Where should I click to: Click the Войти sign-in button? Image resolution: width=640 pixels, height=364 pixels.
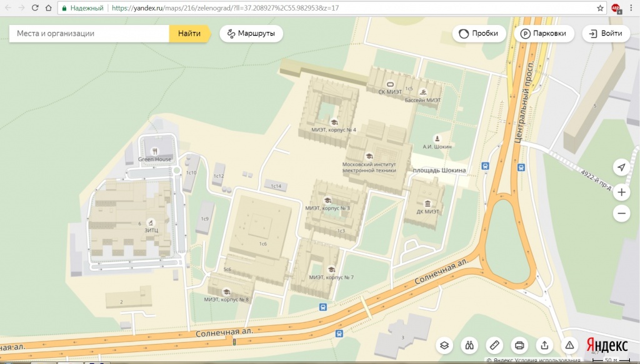[606, 34]
